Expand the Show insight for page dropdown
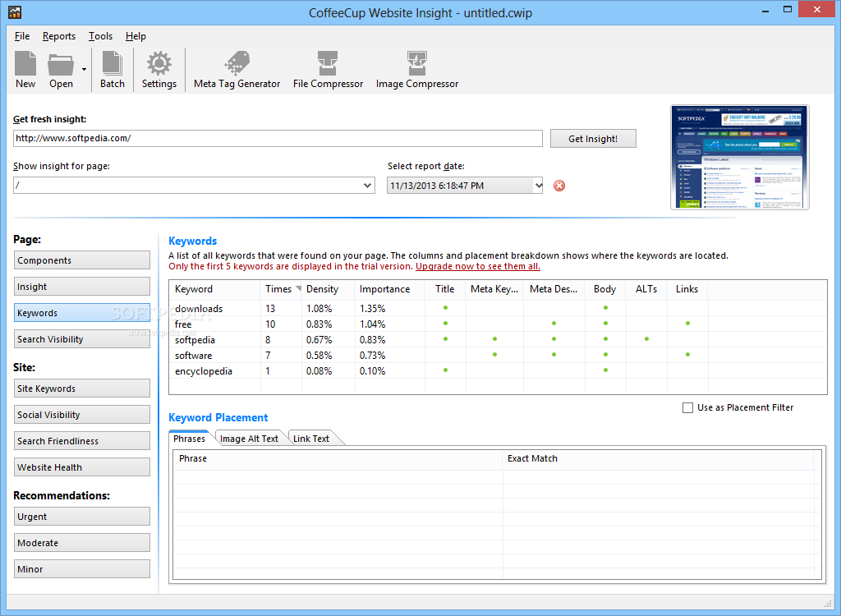The height and width of the screenshot is (616, 841). pos(367,186)
